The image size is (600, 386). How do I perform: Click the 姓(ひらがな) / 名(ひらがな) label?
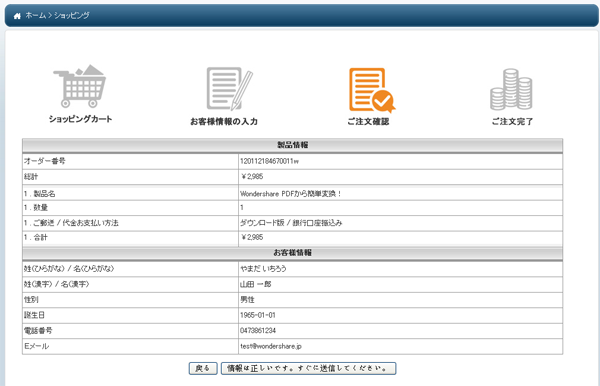pyautogui.click(x=69, y=269)
